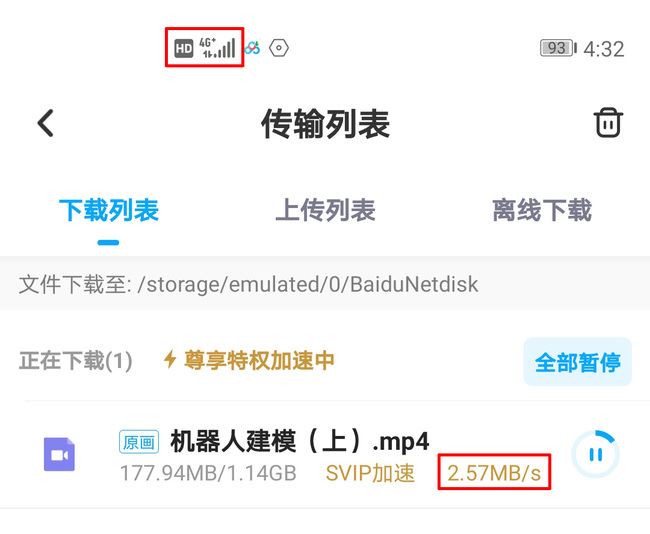The height and width of the screenshot is (534, 650).
Task: Switch to the 上传列表 tab
Action: (325, 210)
